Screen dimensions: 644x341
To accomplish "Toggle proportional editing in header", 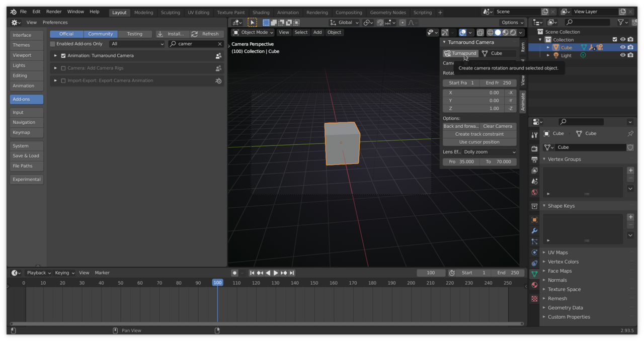I will [x=403, y=22].
